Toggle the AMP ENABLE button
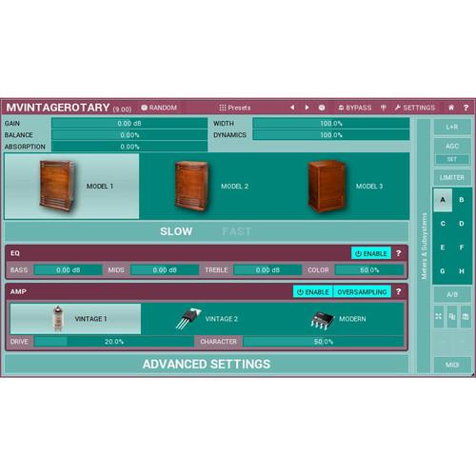 (x=313, y=292)
